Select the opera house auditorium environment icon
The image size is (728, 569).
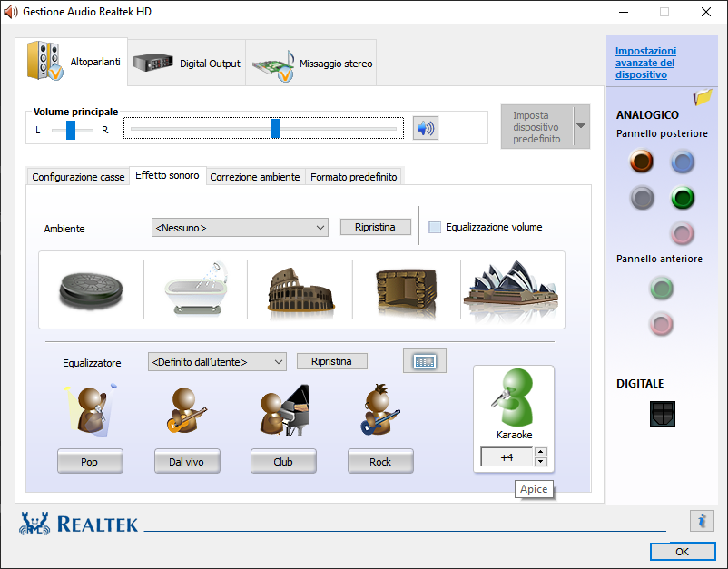[511, 289]
